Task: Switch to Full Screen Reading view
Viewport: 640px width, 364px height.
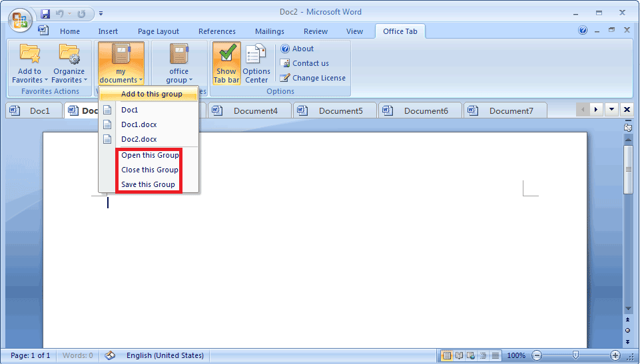Action: tap(459, 355)
